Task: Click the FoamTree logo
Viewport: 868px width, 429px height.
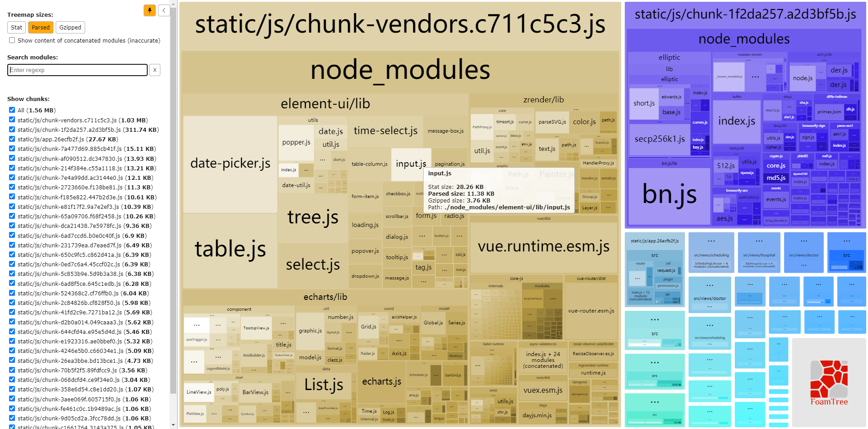Action: [829, 383]
